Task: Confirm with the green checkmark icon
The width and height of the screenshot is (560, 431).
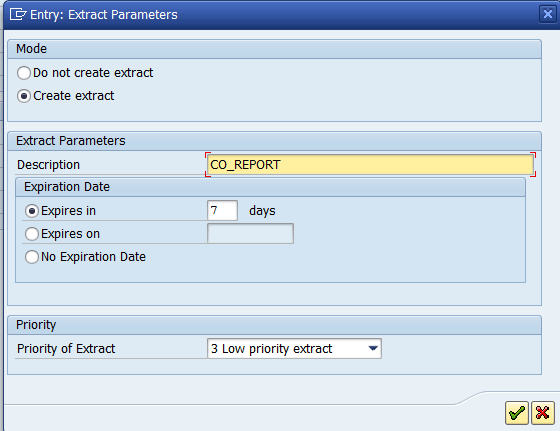Action: [517, 413]
